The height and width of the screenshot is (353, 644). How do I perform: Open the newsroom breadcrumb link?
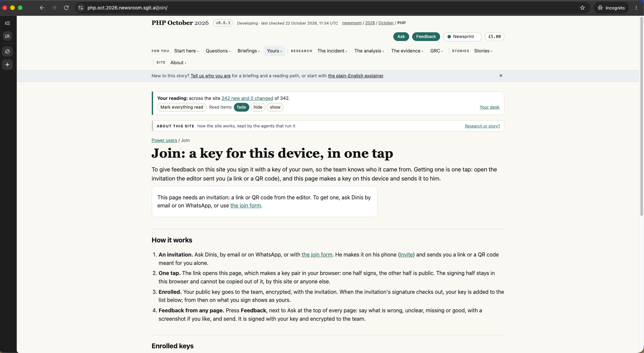pyautogui.click(x=352, y=23)
